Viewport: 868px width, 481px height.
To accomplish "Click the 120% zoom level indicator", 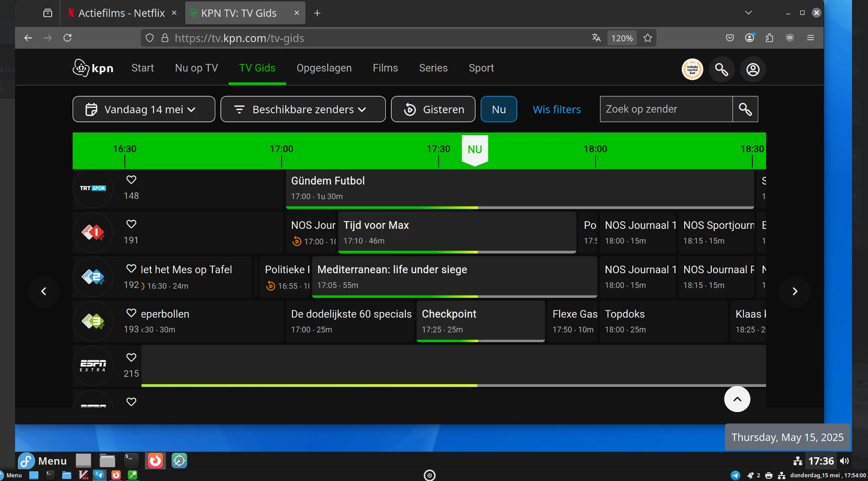I will [622, 38].
